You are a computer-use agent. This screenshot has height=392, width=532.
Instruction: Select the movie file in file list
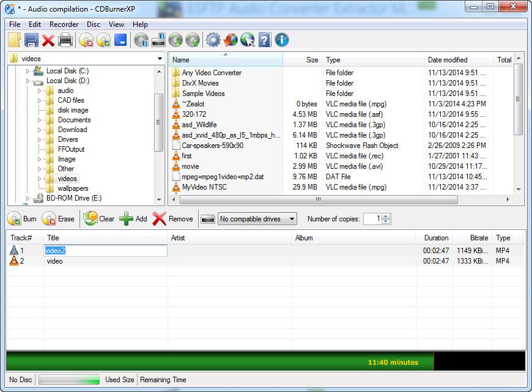(190, 166)
